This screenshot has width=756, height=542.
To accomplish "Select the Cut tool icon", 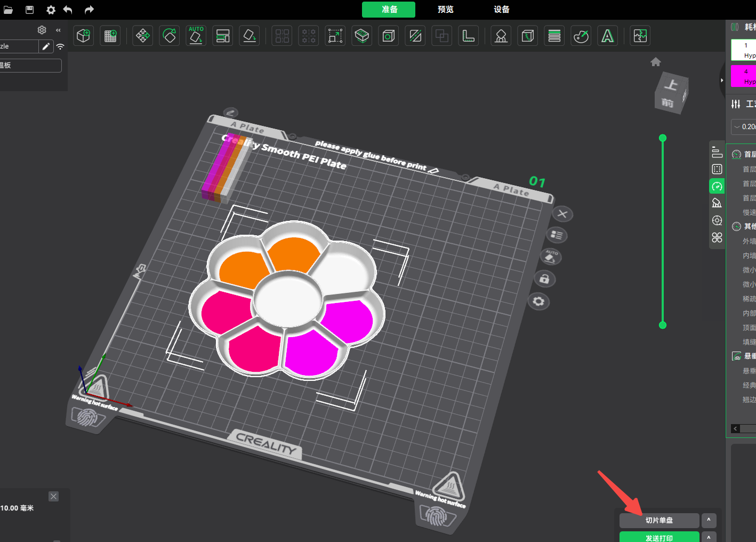I will coord(362,36).
